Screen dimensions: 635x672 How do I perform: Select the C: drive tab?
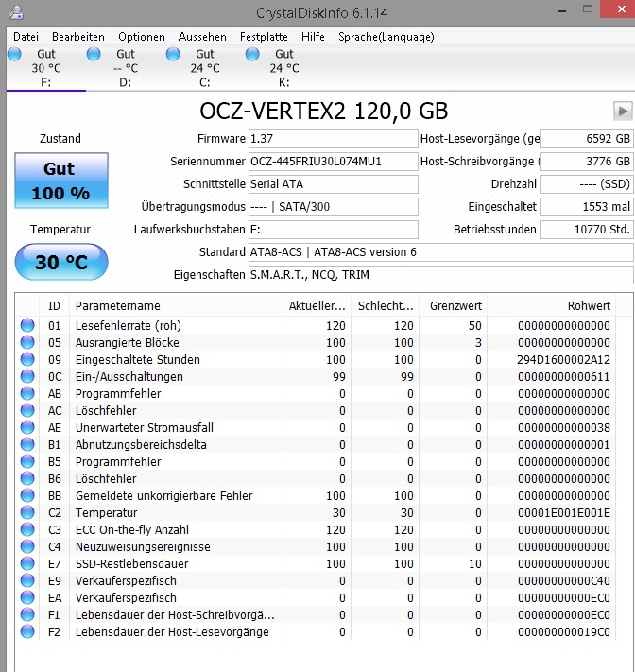pyautogui.click(x=205, y=68)
